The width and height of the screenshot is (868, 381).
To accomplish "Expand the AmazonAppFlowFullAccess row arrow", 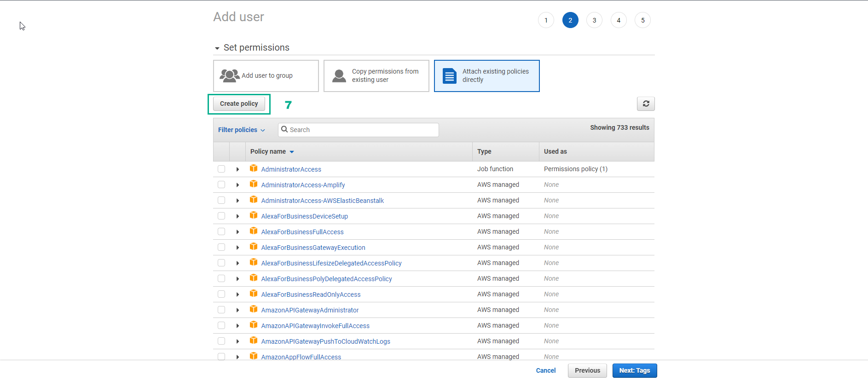I will [237, 357].
